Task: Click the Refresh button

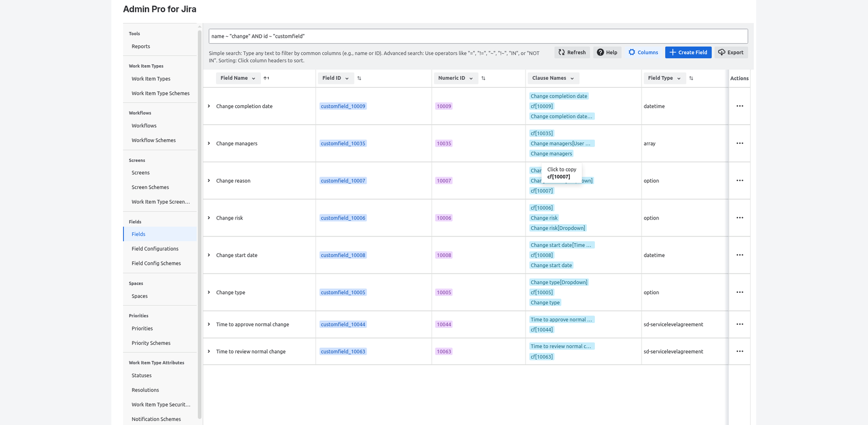Action: tap(572, 52)
